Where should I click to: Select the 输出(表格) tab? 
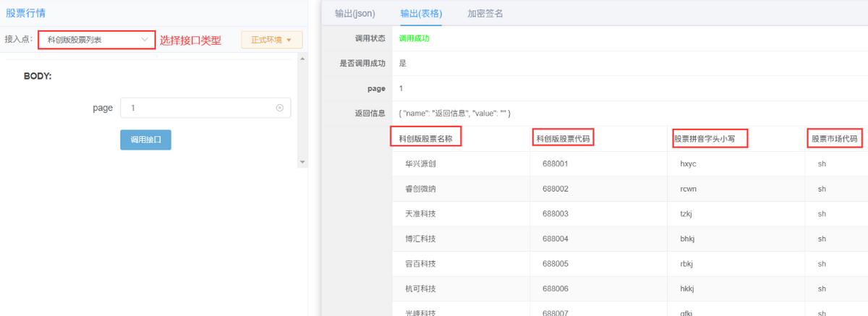point(421,13)
